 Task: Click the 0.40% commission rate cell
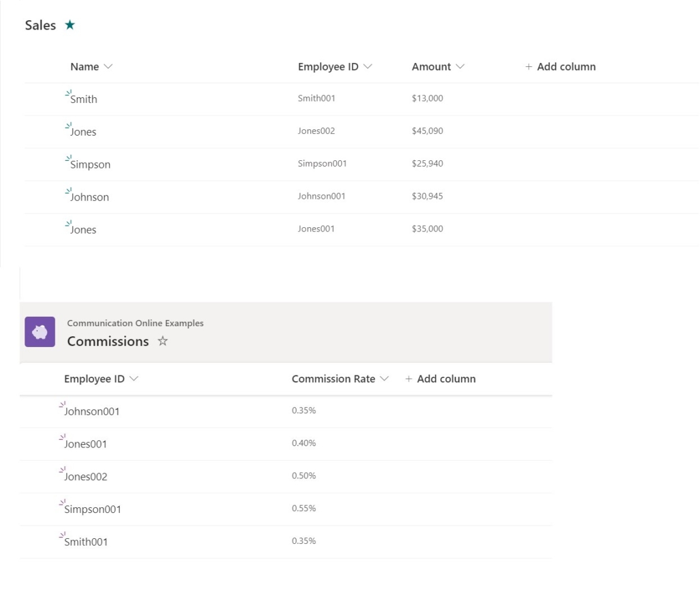[303, 444]
